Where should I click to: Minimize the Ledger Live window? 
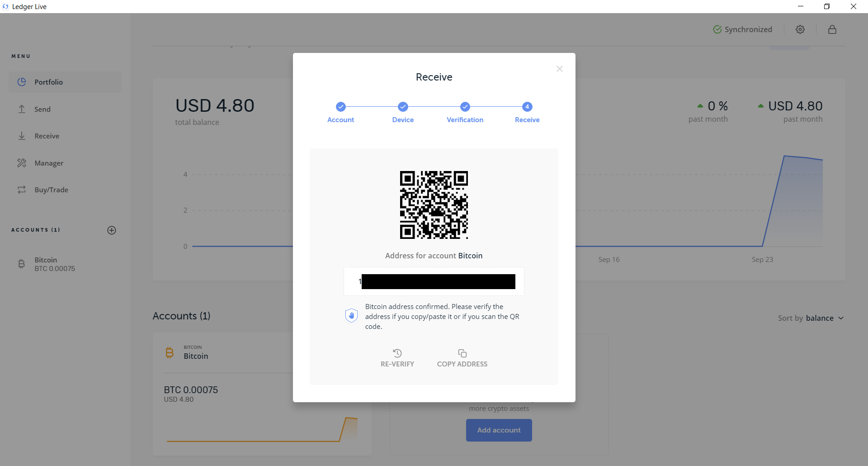point(801,6)
